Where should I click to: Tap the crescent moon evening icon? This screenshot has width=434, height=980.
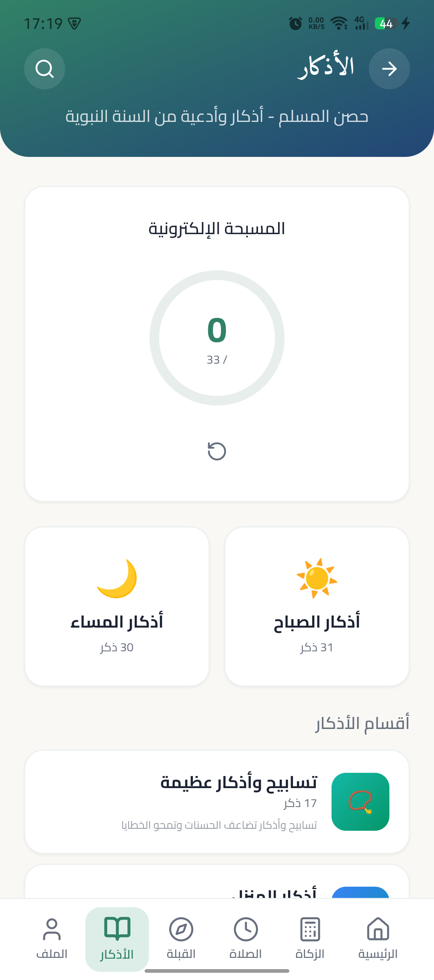tap(117, 579)
